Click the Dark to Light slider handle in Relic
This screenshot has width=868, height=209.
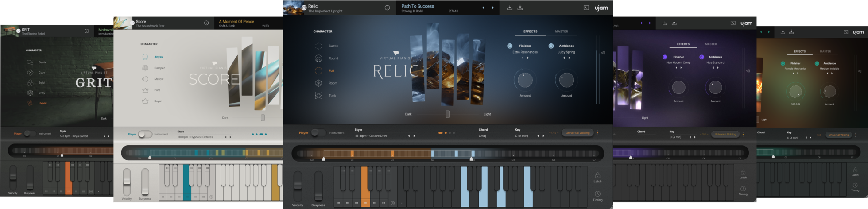[x=448, y=114]
